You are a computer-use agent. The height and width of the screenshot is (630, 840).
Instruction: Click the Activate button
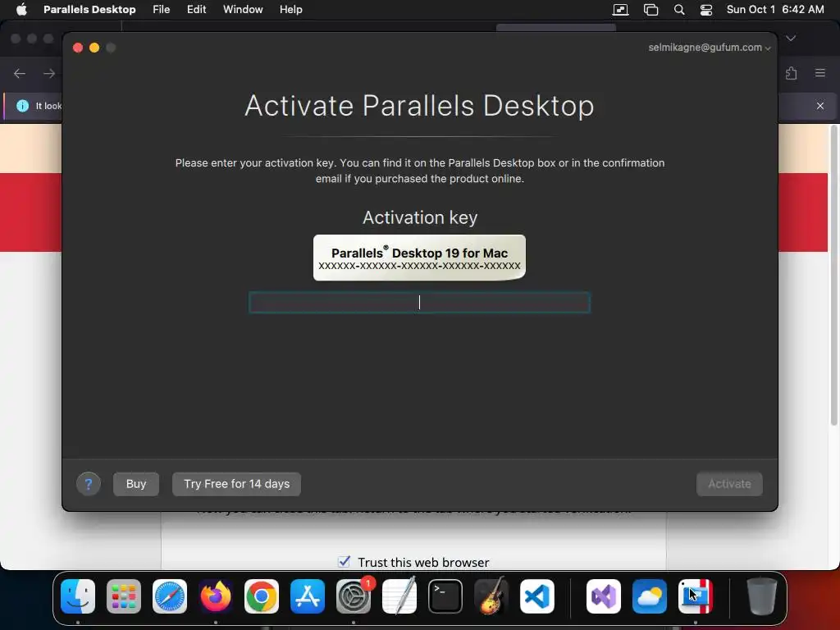[x=729, y=484]
